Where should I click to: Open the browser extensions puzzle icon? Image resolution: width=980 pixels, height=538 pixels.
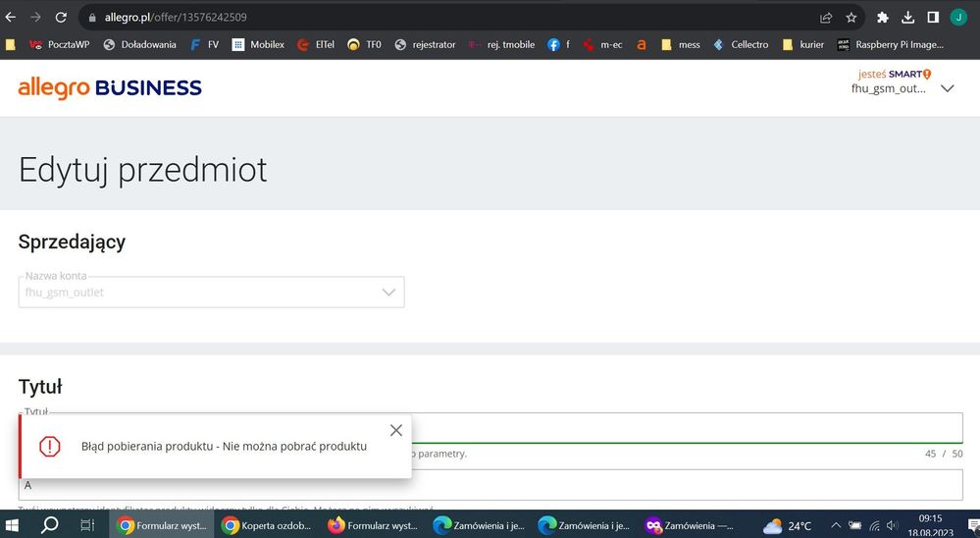click(882, 18)
